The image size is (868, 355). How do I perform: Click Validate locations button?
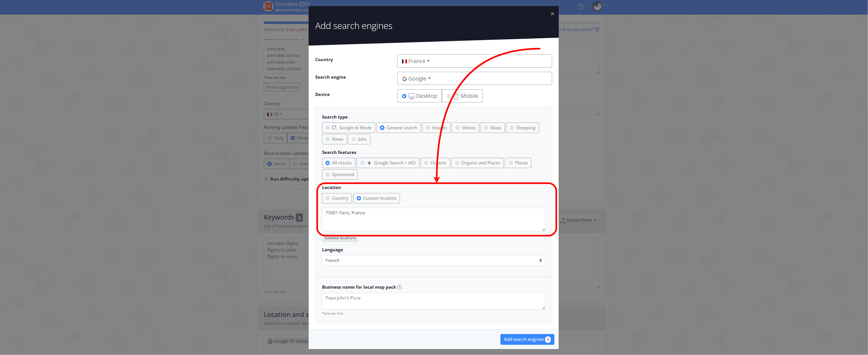(x=340, y=238)
